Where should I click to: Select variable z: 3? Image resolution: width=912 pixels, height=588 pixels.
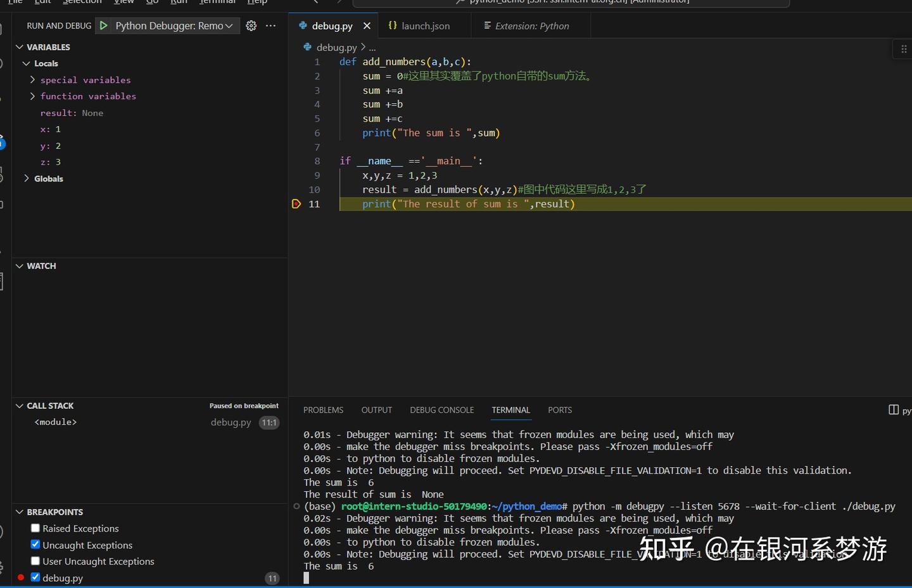51,162
